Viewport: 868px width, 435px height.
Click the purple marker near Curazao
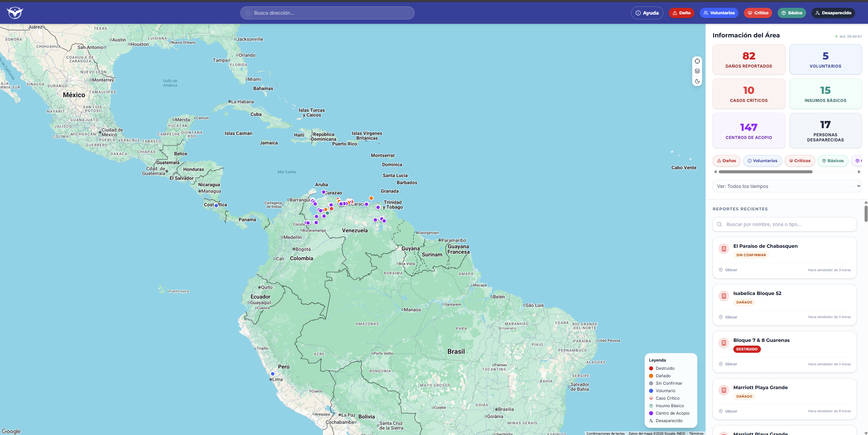click(324, 192)
